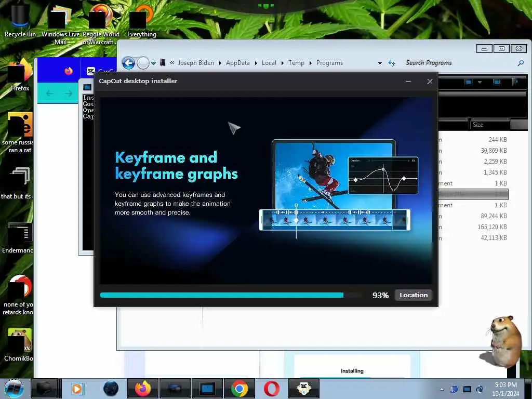Open the address bar history dropdown
Viewport: 532px width, 399px height.
coord(380,63)
